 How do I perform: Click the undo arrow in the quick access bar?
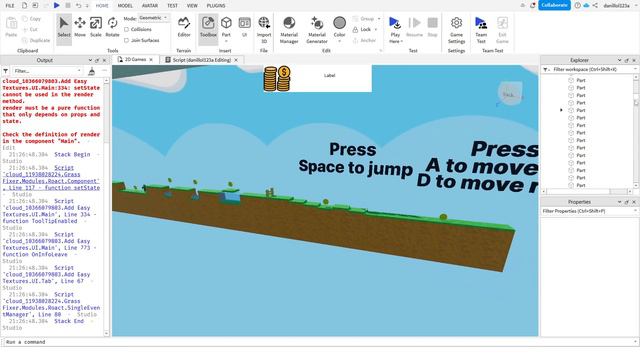pyautogui.click(x=78, y=5)
